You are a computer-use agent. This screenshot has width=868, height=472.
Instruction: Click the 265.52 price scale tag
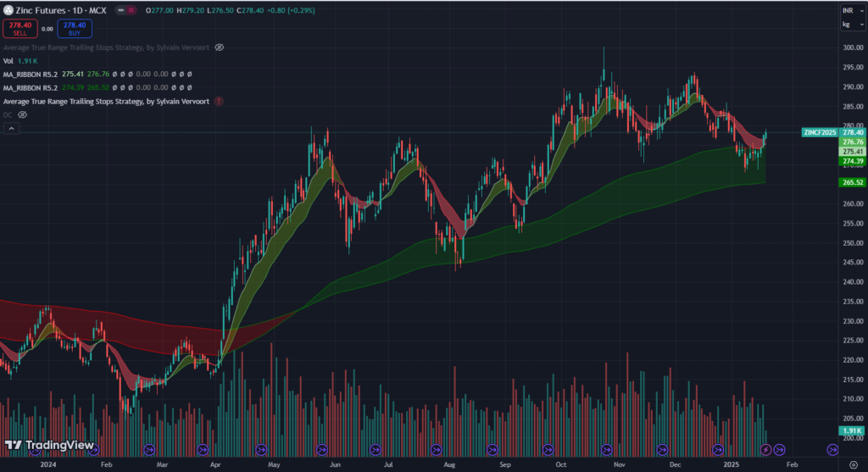point(853,182)
